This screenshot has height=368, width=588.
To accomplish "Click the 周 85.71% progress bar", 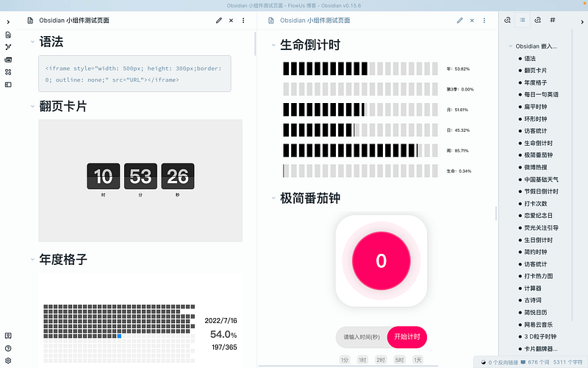I will tap(360, 151).
